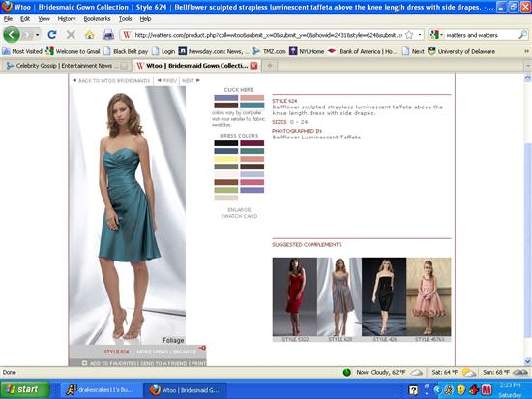The width and height of the screenshot is (532, 399).
Task: Open the Bank of America bookmark
Action: coord(363,51)
